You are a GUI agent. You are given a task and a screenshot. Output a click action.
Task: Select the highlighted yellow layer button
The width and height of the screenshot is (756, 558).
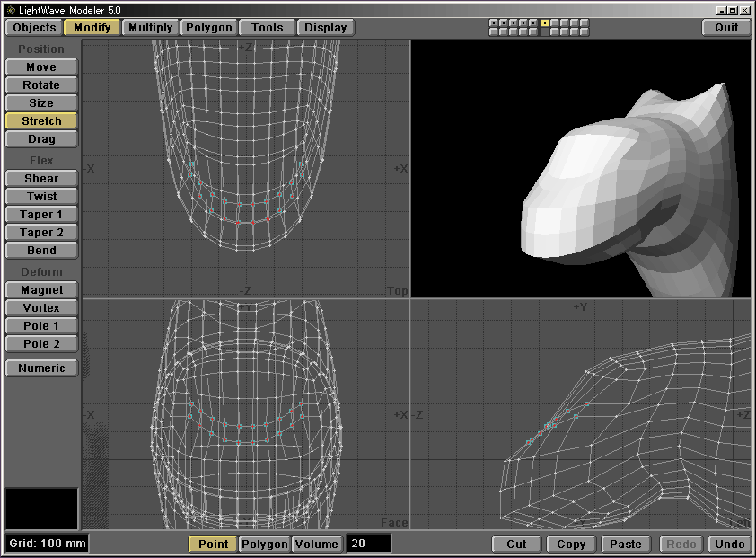(x=545, y=22)
